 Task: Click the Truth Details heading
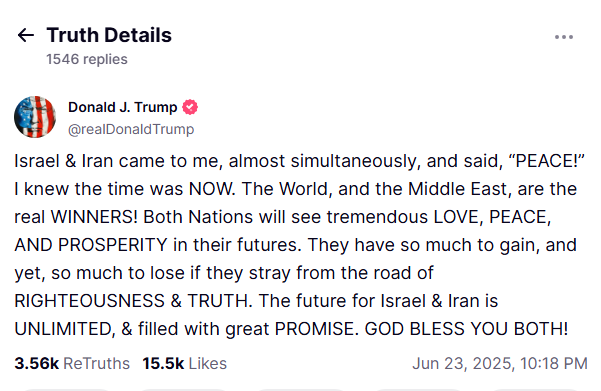[x=109, y=35]
